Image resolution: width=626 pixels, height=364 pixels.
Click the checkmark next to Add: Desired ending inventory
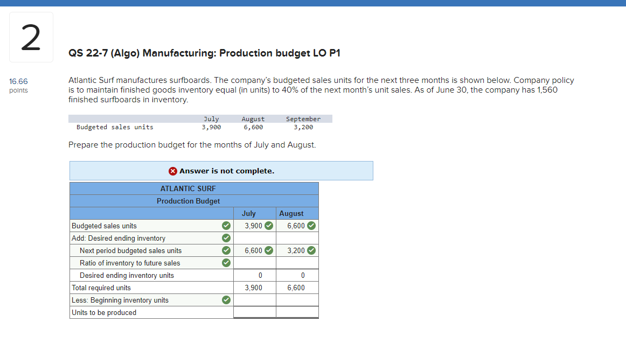click(226, 238)
